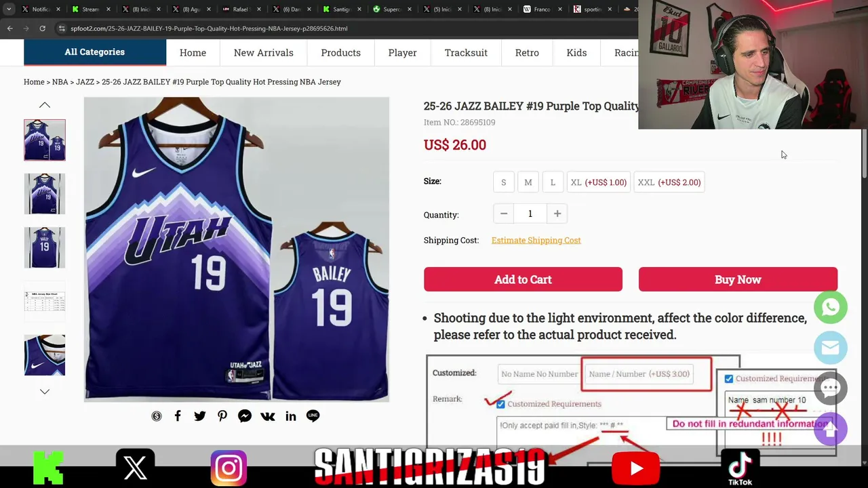Image resolution: width=868 pixels, height=488 pixels.
Task: Click the purple back-to-top arrow button
Action: pyautogui.click(x=831, y=428)
